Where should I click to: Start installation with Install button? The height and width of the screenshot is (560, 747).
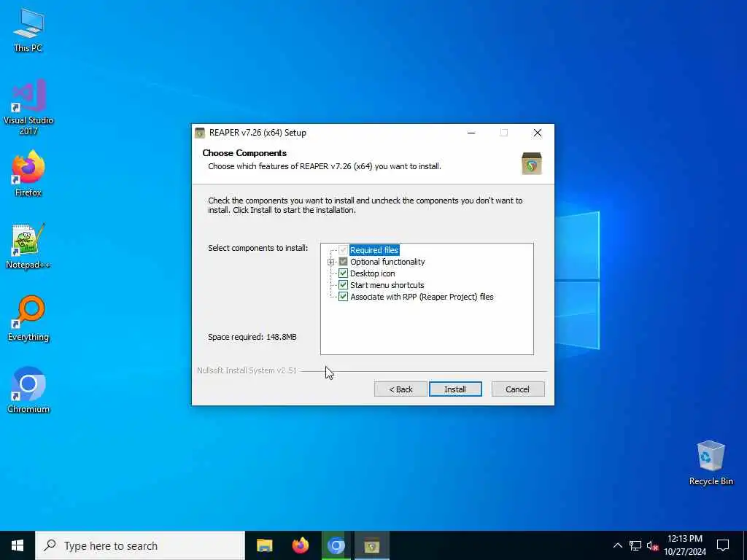tap(455, 389)
